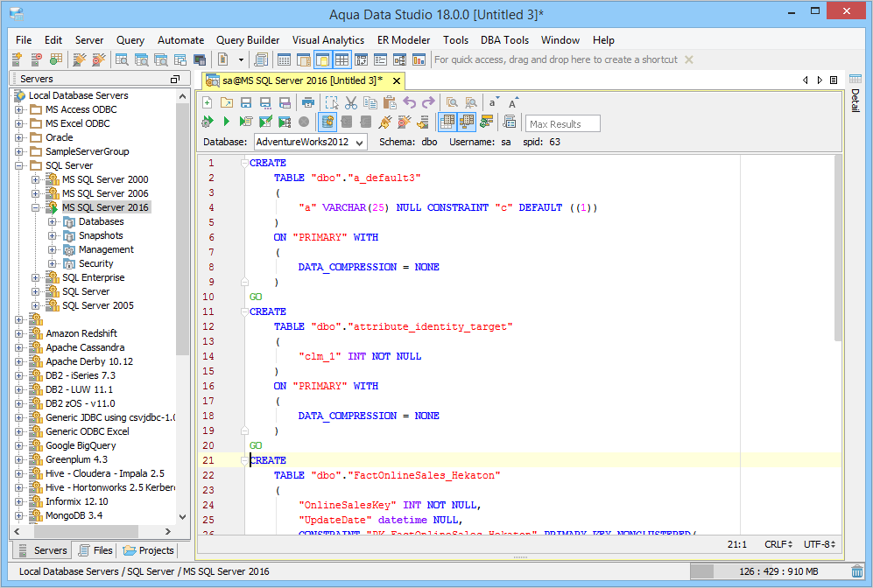Expand the Databases node in server tree

tap(53, 221)
